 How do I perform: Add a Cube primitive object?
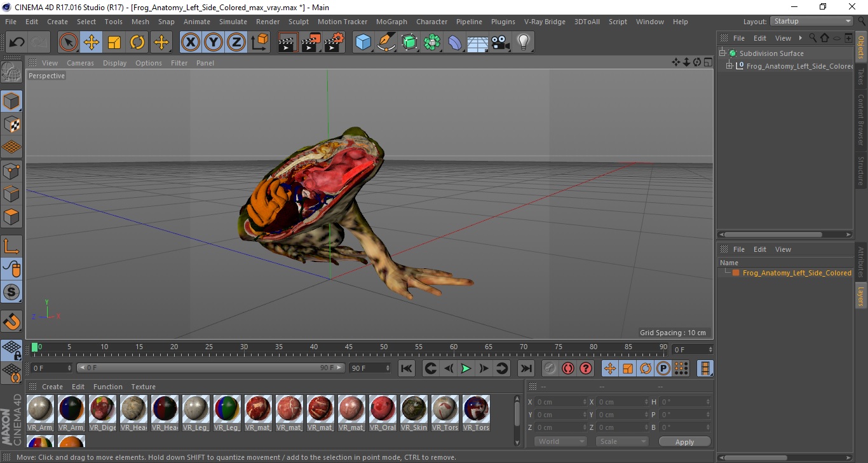[363, 43]
